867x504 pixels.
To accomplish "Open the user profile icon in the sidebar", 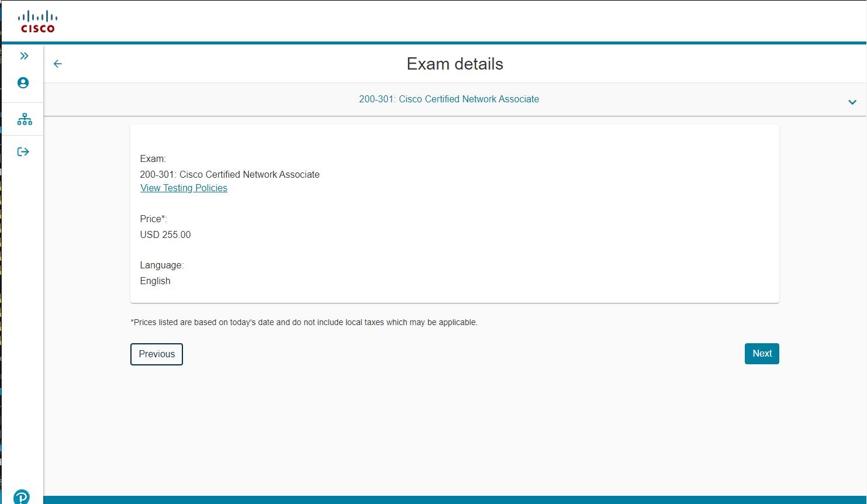I will tap(23, 83).
